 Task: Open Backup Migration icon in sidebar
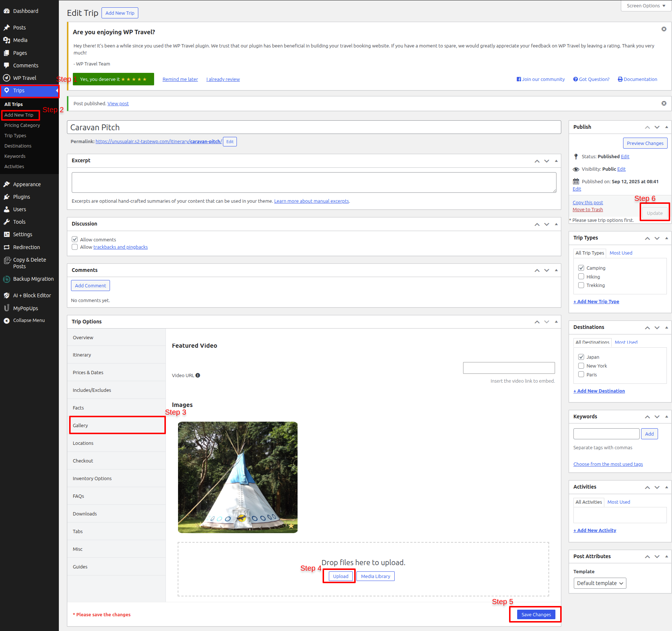(7, 279)
